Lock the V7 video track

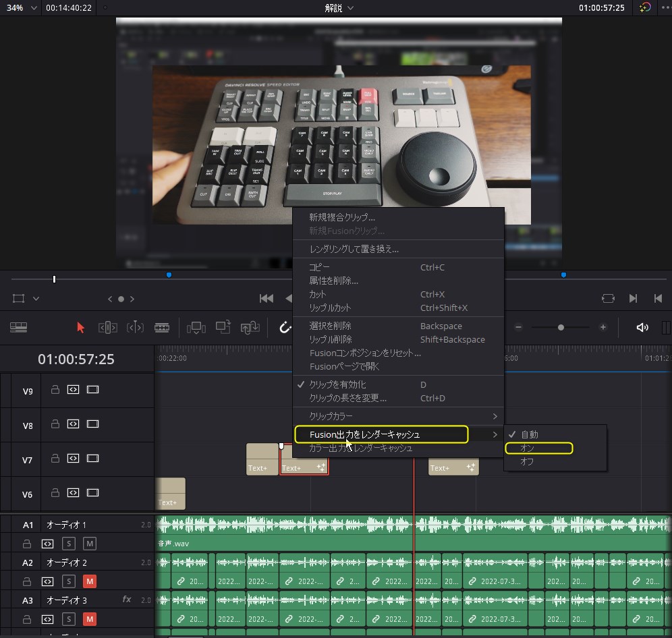coord(55,458)
